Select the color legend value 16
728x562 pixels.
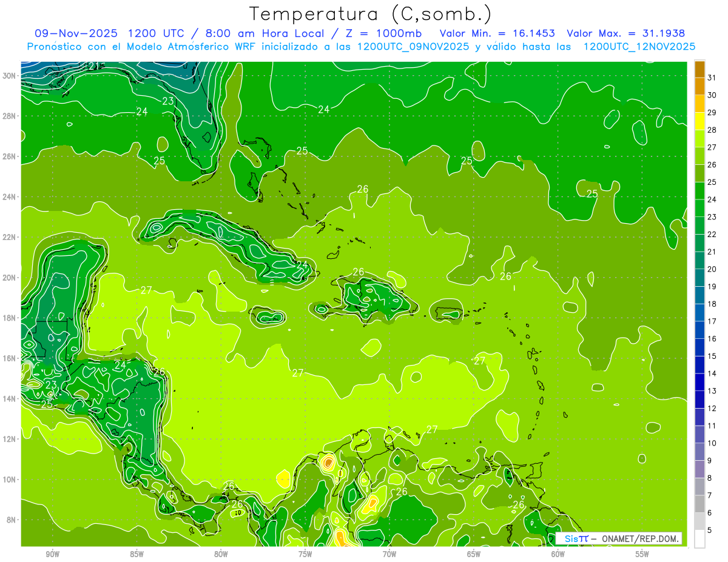pyautogui.click(x=712, y=339)
